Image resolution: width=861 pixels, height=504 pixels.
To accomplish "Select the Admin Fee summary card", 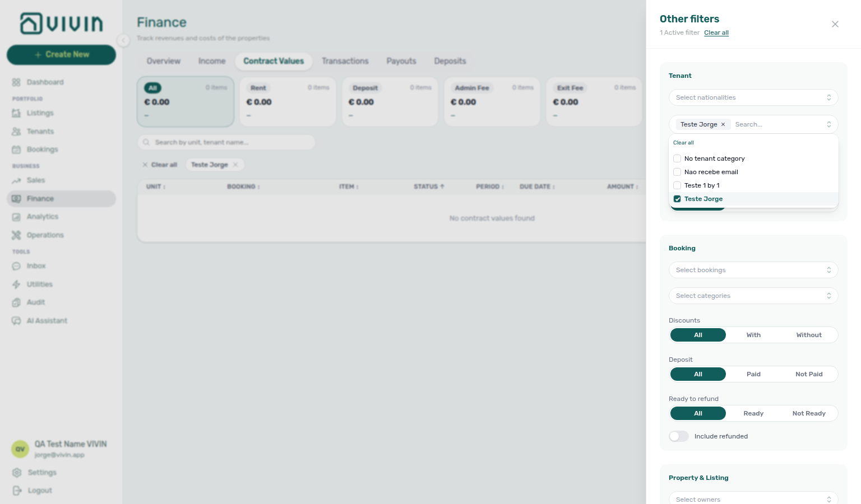I will click(x=492, y=102).
